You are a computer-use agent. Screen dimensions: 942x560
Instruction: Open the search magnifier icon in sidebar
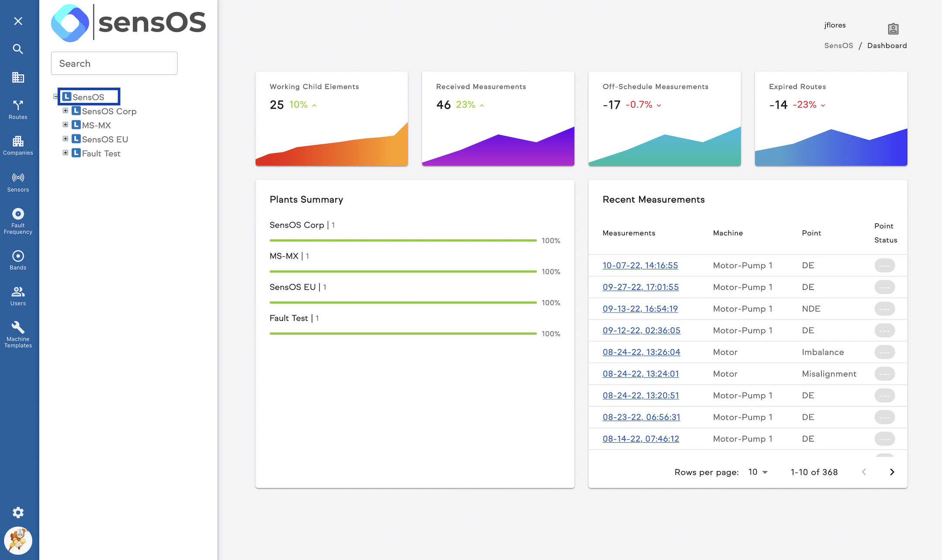(18, 49)
